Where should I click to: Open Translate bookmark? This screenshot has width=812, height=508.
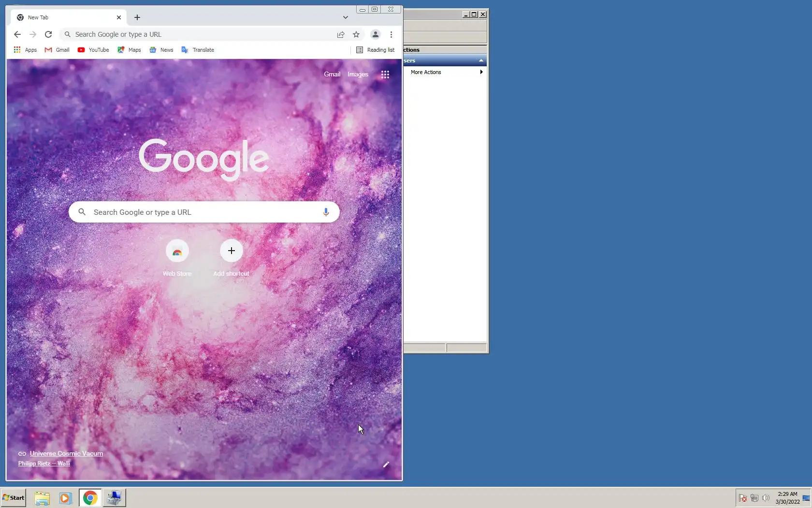(198, 50)
